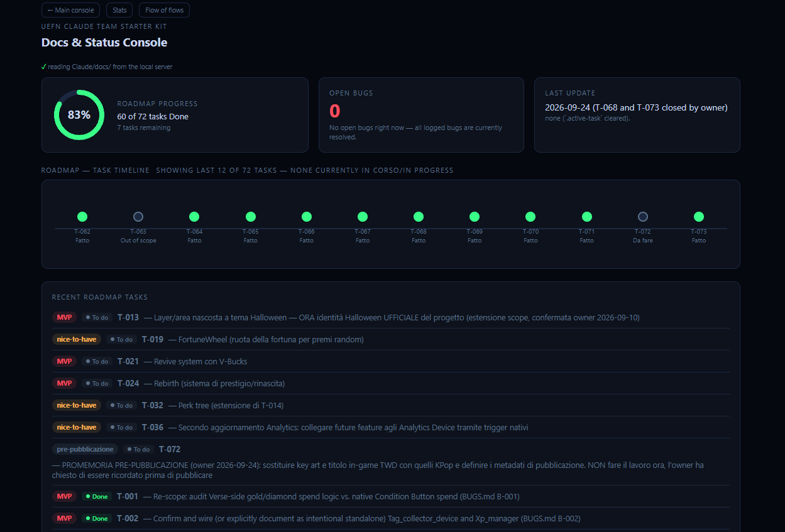Click the pre-pubblicazione badge on T-072

point(85,449)
